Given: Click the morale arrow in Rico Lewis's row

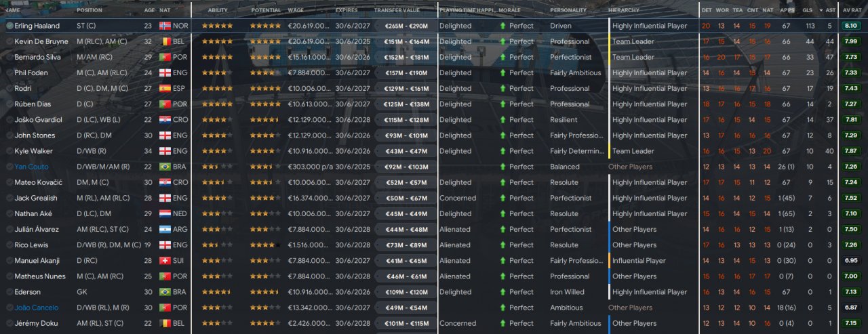Looking at the screenshot, I should 502,245.
